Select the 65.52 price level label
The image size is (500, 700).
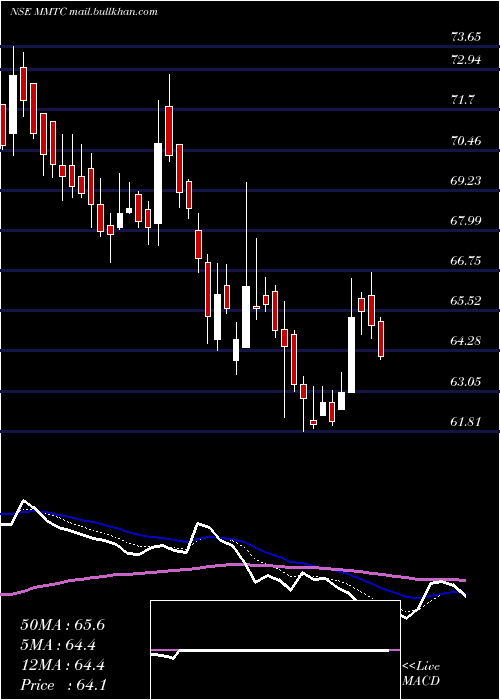(466, 301)
